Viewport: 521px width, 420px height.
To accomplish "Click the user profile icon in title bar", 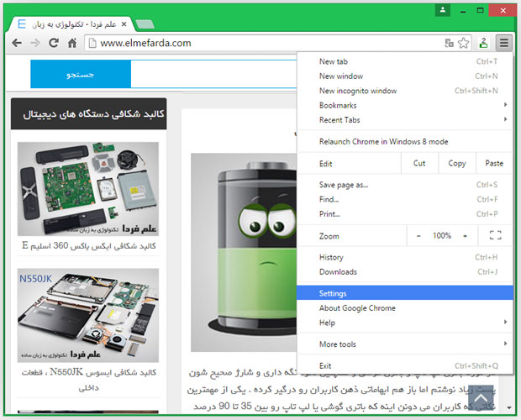I will pos(442,10).
